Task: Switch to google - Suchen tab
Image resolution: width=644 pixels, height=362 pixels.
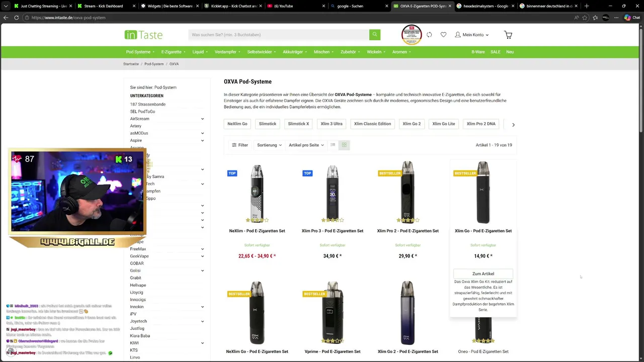Action: coord(359,6)
